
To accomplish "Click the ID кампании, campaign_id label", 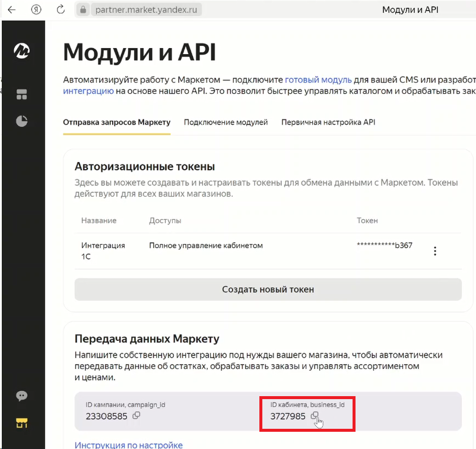I will click(125, 404).
